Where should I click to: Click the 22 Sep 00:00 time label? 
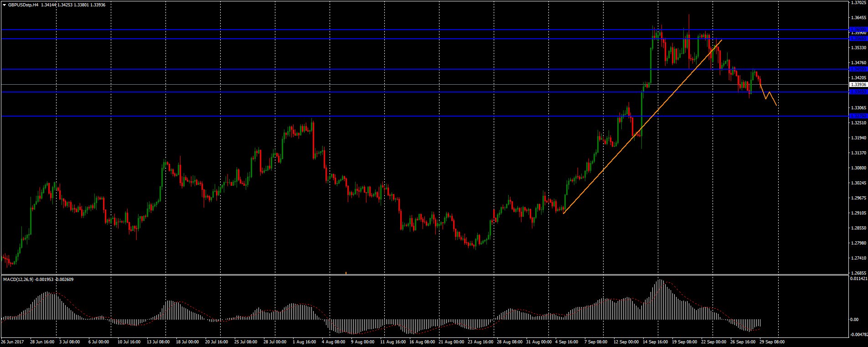point(713,342)
